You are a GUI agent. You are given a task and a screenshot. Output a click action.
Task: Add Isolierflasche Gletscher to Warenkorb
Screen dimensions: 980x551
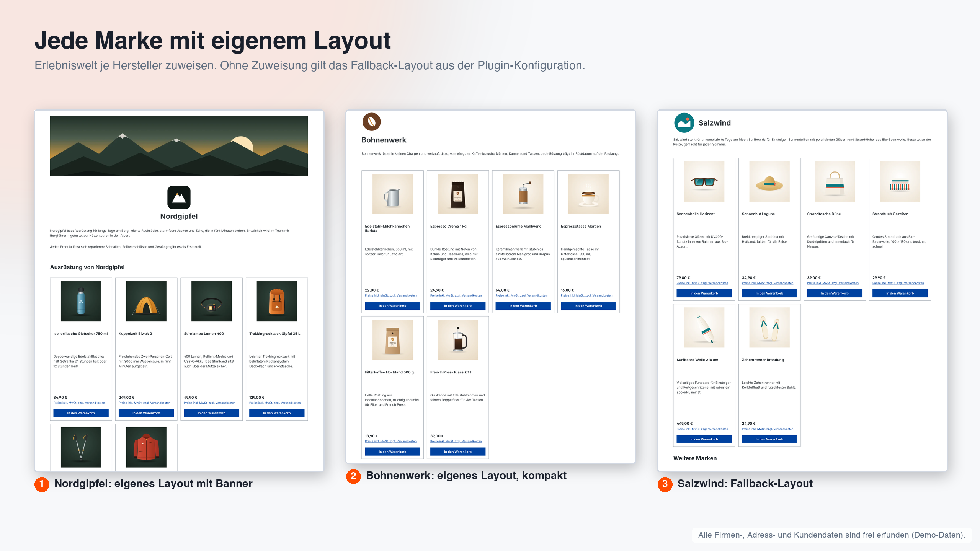point(81,413)
